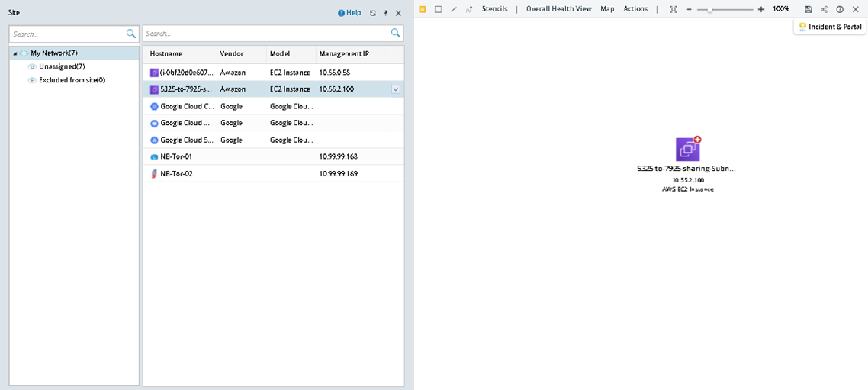
Task: Select the straight line drawing tool
Action: pyautogui.click(x=454, y=9)
